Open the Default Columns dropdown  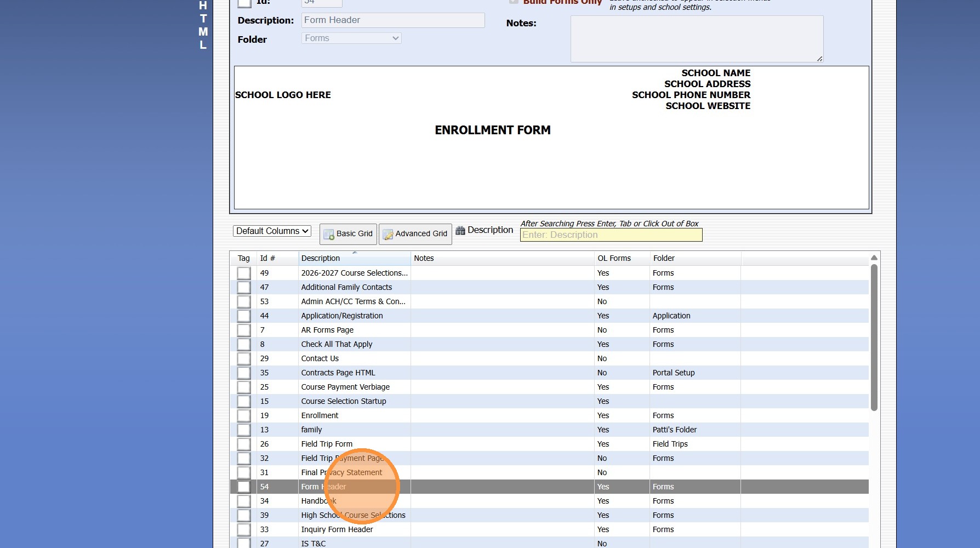[x=272, y=231]
